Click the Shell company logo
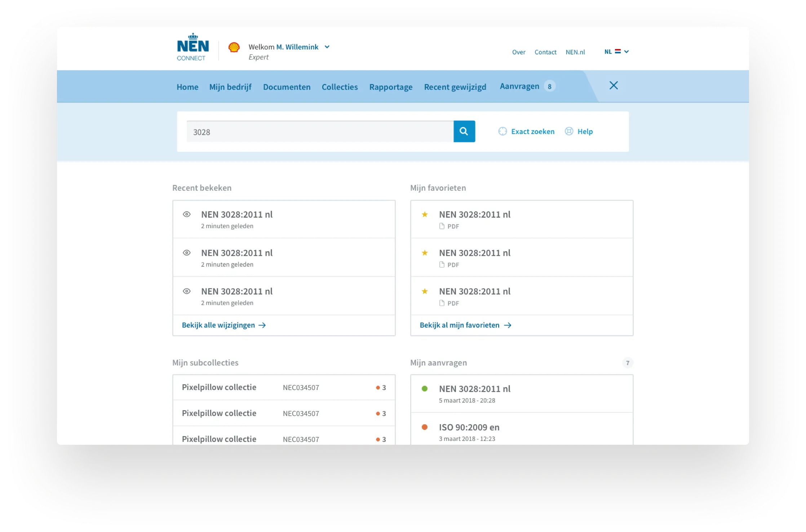The height and width of the screenshot is (532, 806). coord(234,47)
